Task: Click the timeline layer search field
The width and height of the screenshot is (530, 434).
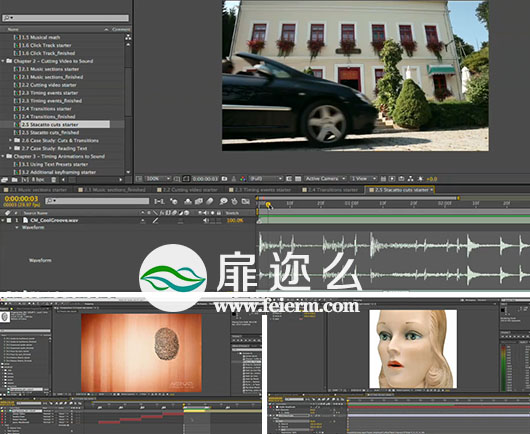Action: [97, 201]
